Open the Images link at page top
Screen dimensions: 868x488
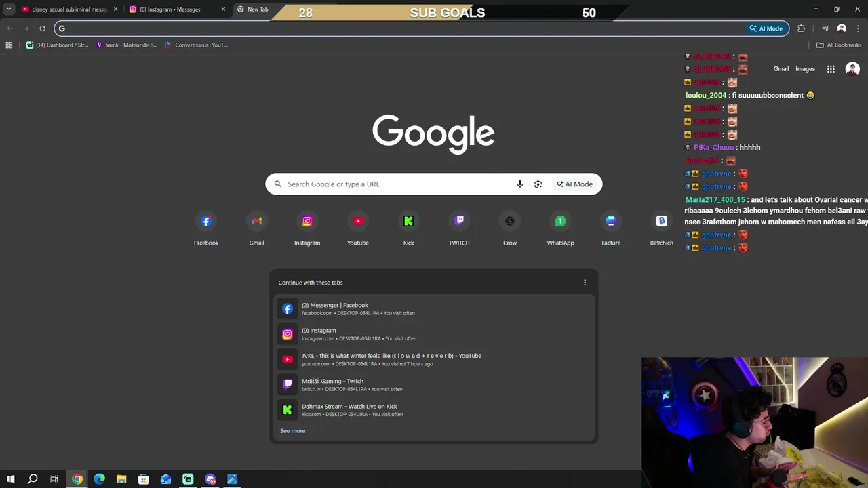[805, 69]
